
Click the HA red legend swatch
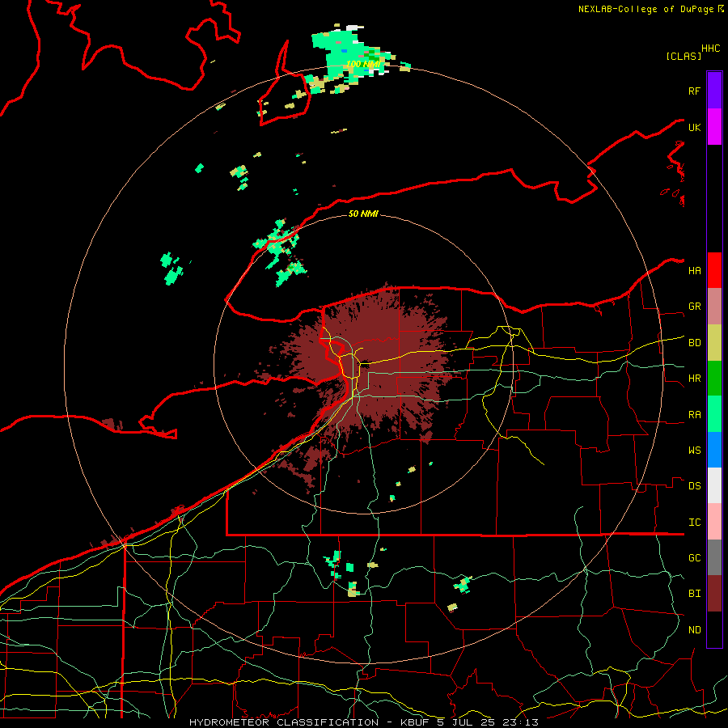click(714, 270)
